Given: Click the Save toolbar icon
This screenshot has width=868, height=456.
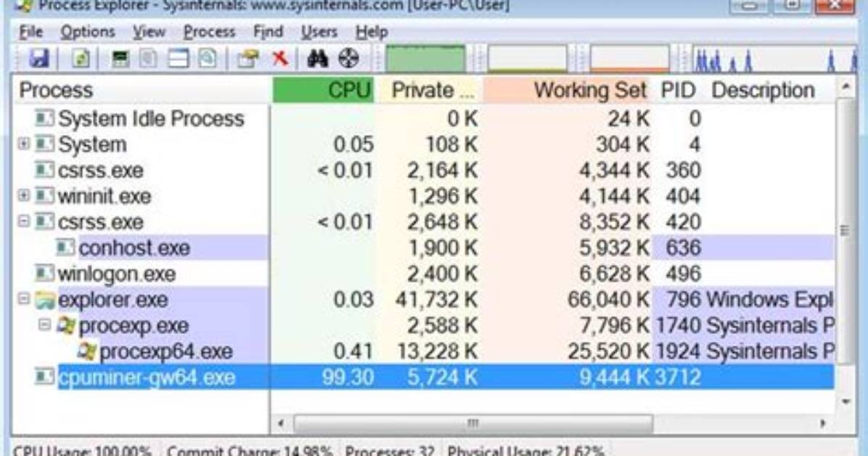Looking at the screenshot, I should [x=38, y=59].
